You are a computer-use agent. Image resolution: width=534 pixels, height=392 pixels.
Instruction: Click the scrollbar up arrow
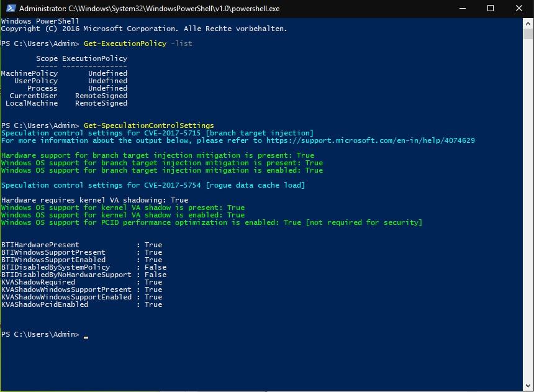click(528, 22)
